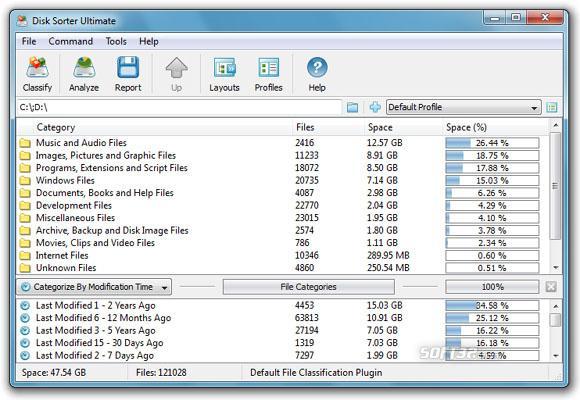Click the Classify toolbar icon
Image resolution: width=580 pixels, height=400 pixels.
pyautogui.click(x=37, y=67)
